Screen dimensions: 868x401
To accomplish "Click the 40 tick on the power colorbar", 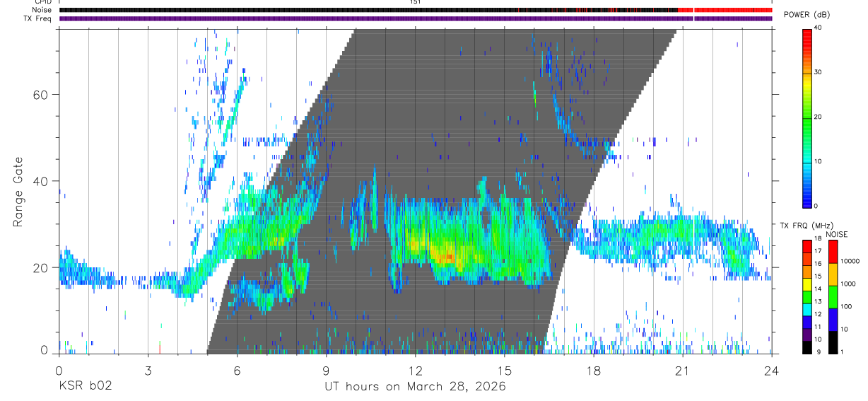I will click(819, 28).
